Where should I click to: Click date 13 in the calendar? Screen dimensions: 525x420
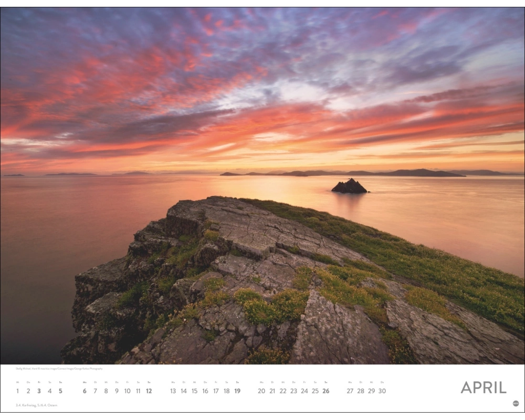tap(173, 391)
